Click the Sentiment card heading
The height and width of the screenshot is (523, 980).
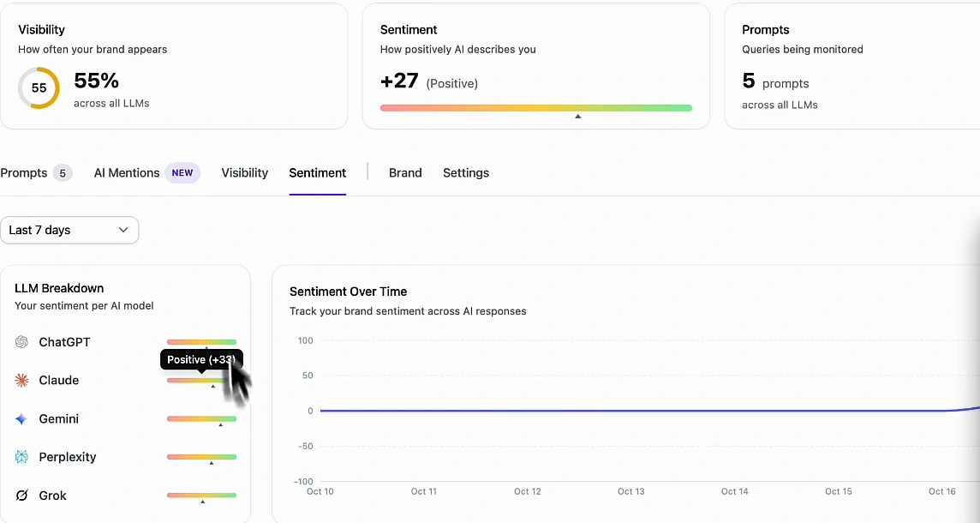click(409, 30)
